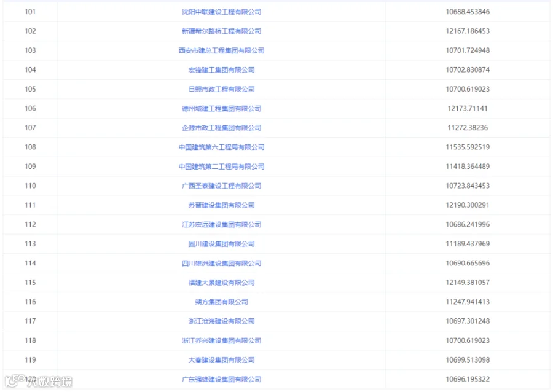Click the value 10701.724948
Viewport: 553px width, 392px height.
468,50
